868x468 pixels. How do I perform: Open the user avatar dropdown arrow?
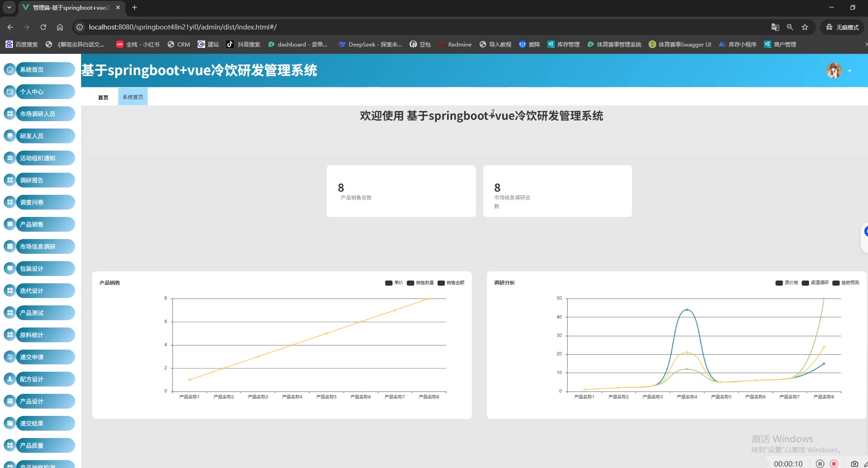point(850,71)
